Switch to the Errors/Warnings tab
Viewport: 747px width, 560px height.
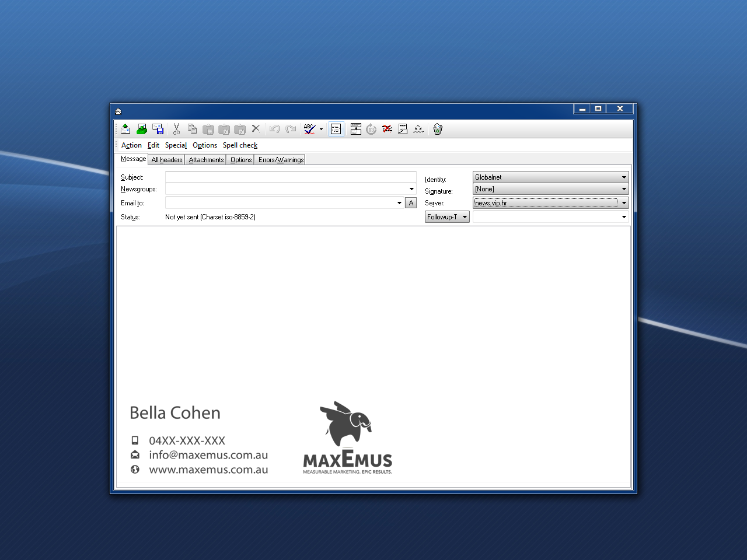281,160
